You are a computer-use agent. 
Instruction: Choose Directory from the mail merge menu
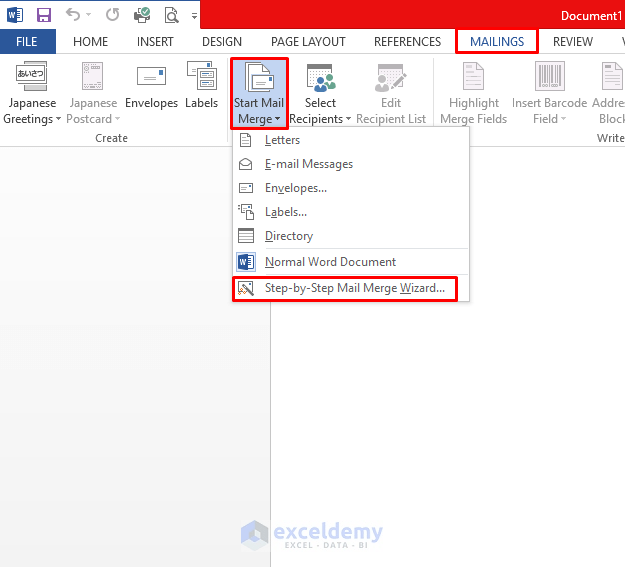[351, 236]
